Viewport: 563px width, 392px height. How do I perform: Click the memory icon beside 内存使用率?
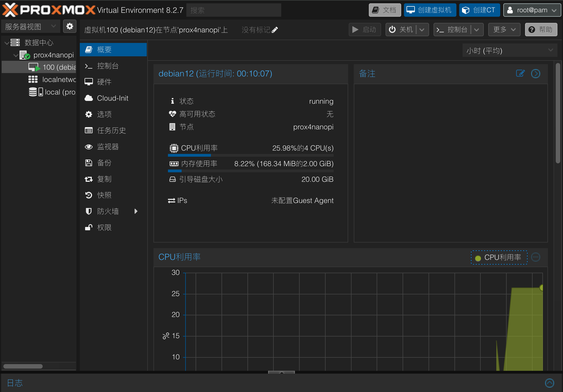click(x=174, y=164)
